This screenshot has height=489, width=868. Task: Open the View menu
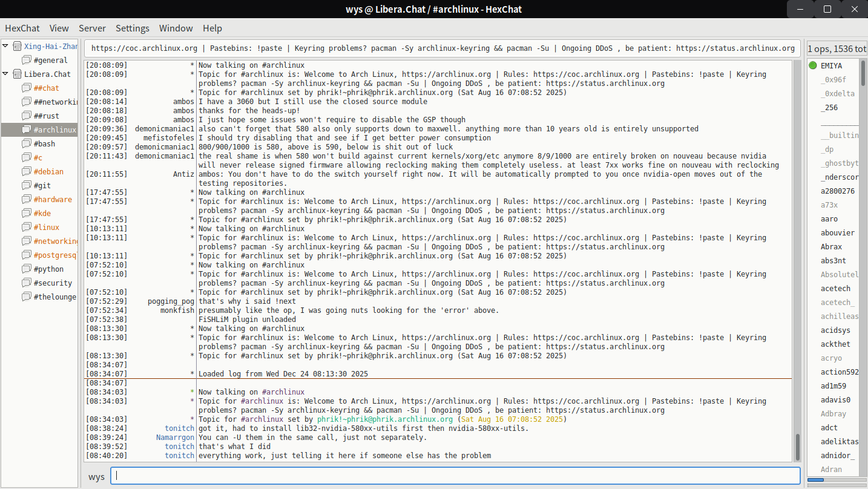point(59,28)
